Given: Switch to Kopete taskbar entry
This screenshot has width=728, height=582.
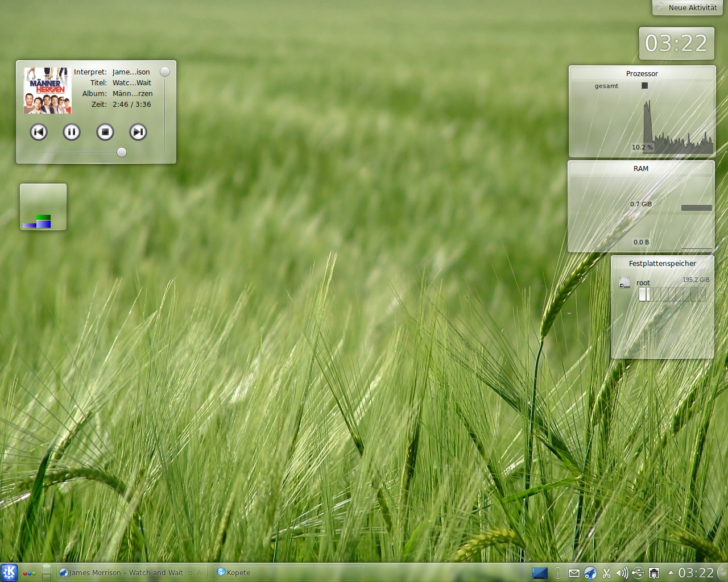Looking at the screenshot, I should click(289, 572).
